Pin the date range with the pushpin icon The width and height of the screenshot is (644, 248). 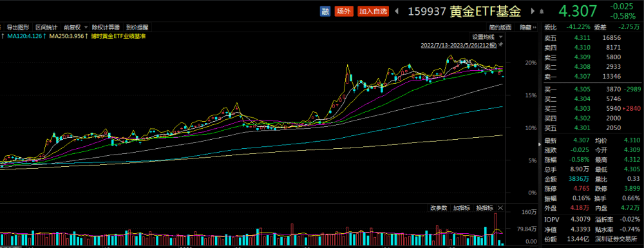[500, 44]
